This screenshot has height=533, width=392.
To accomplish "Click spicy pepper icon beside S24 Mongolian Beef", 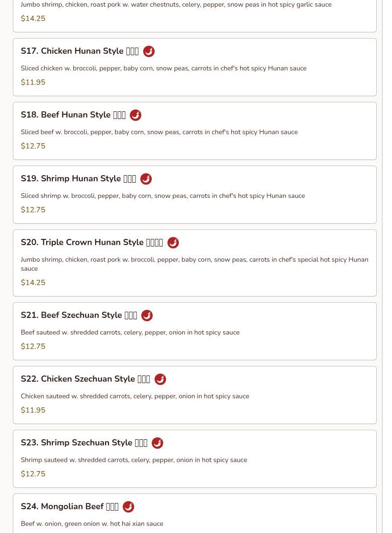I will click(x=128, y=507).
